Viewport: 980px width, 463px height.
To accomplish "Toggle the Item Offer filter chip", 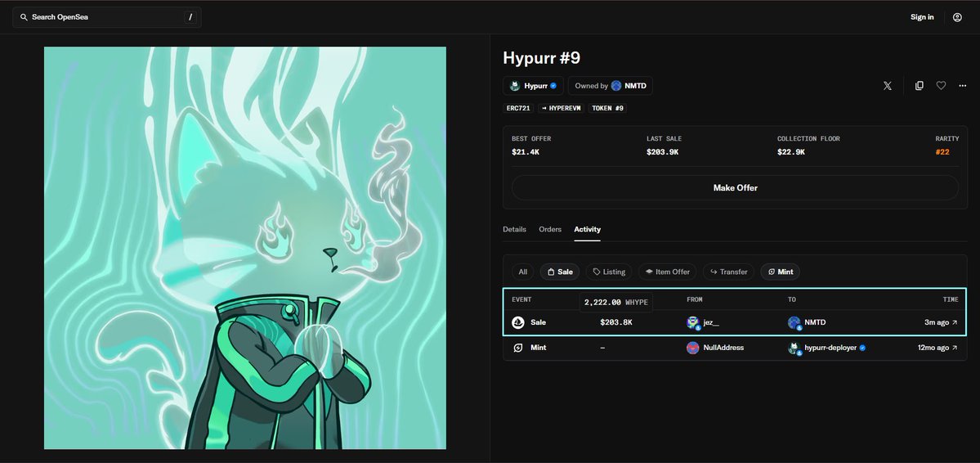I will tap(668, 272).
